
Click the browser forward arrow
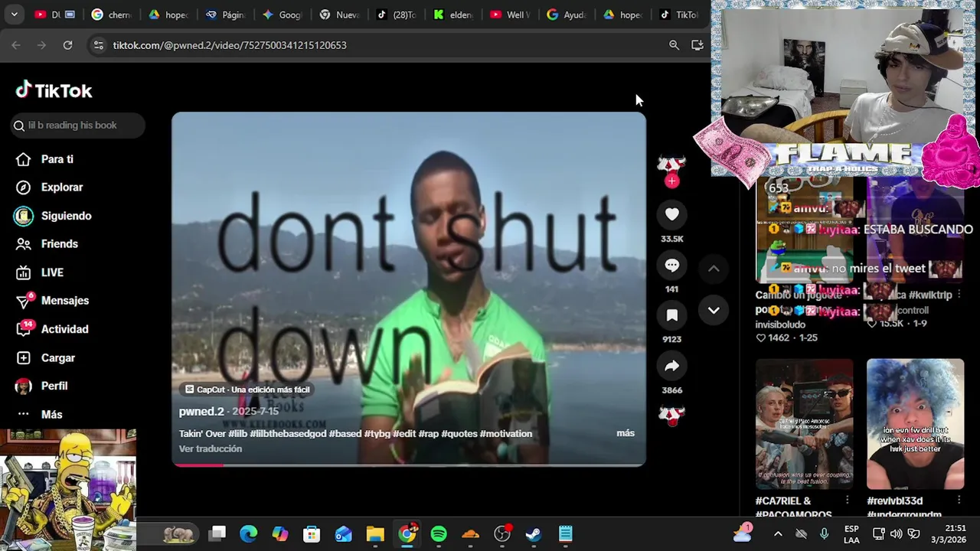click(41, 45)
